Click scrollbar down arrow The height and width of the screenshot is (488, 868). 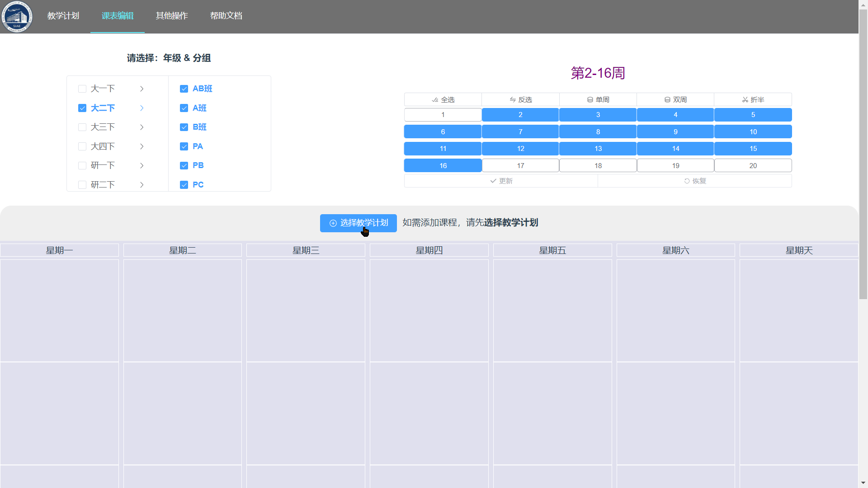(x=863, y=483)
